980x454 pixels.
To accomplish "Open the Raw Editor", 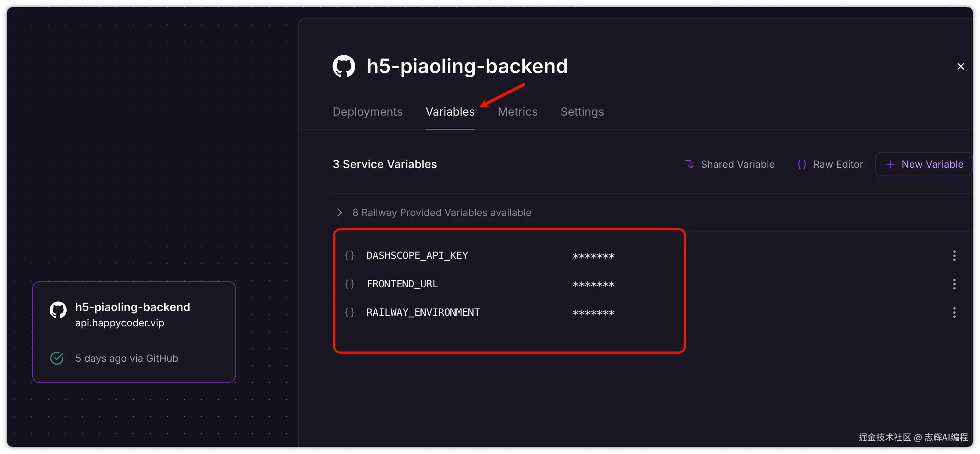I will 830,165.
